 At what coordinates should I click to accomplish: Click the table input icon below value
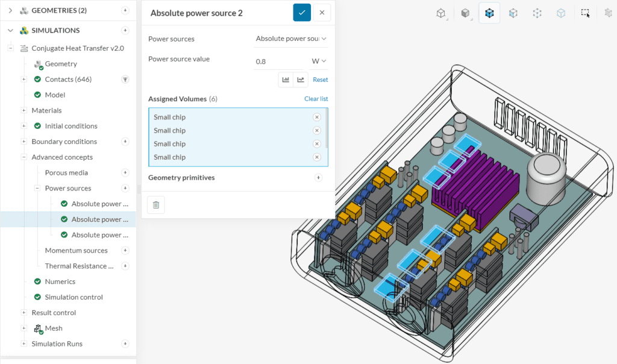coord(286,80)
